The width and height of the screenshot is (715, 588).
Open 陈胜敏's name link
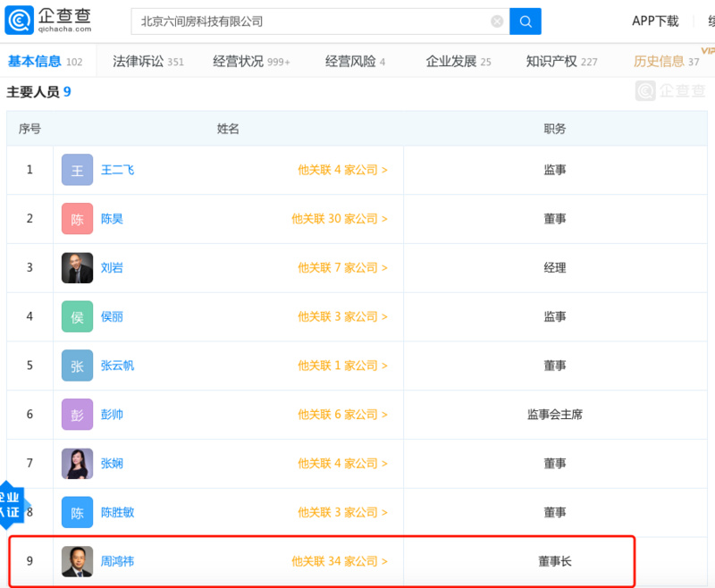117,512
